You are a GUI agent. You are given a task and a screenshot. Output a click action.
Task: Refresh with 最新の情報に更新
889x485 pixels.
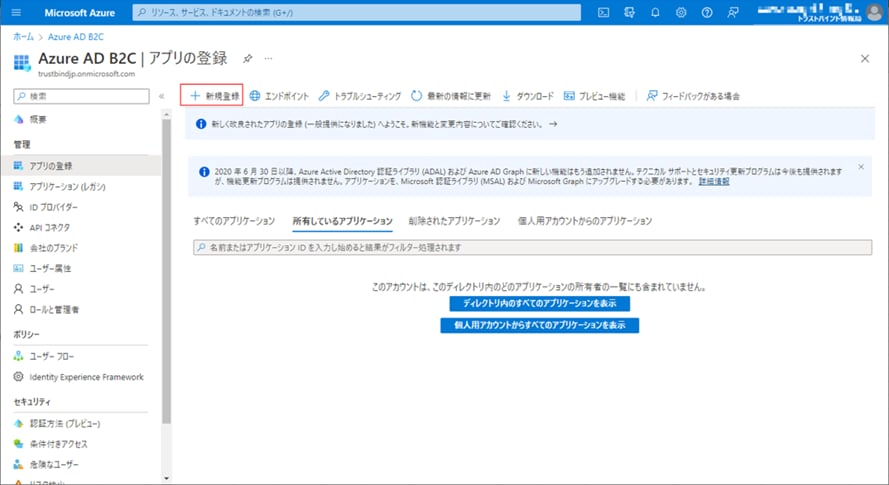[451, 96]
